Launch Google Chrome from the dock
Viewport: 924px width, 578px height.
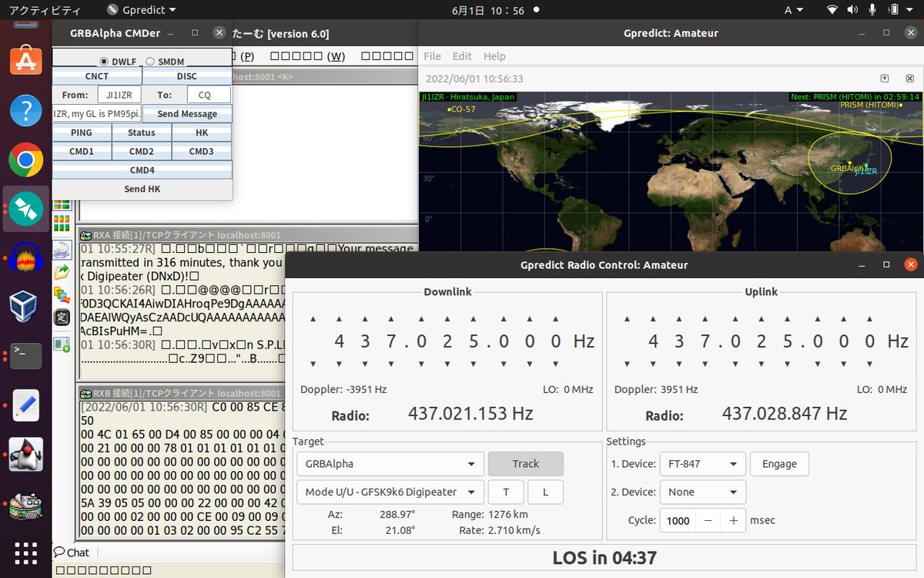(x=25, y=160)
